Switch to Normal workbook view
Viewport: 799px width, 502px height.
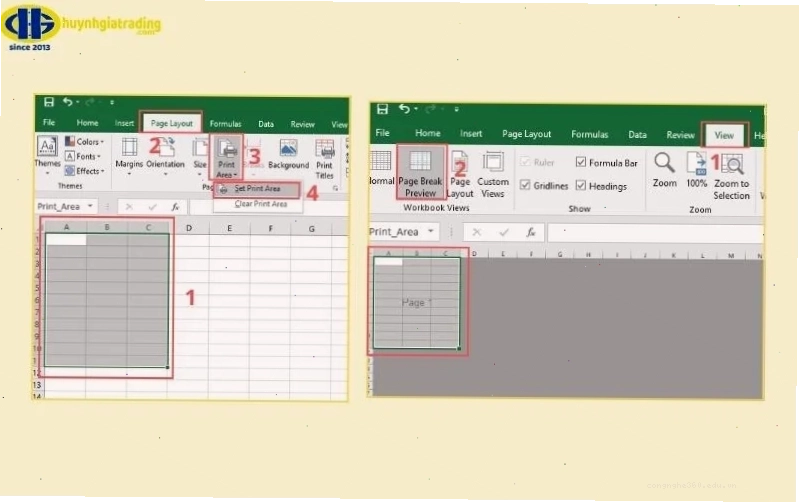coord(381,168)
